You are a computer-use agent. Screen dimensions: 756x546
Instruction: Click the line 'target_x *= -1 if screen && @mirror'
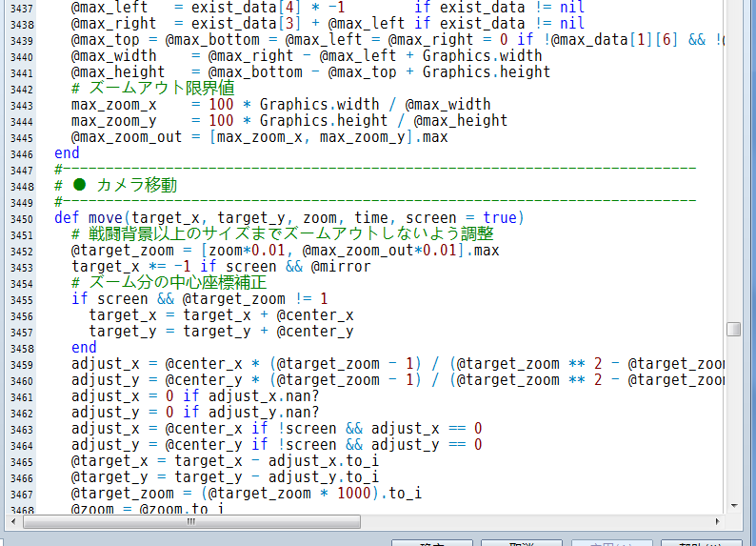click(221, 266)
